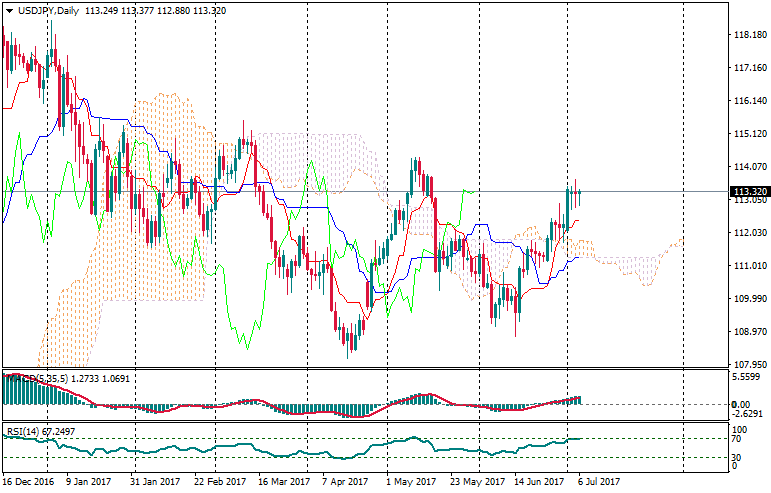Image resolution: width=771 pixels, height=493 pixels.
Task: Select the current price tag 113.320
Action: pyautogui.click(x=749, y=191)
